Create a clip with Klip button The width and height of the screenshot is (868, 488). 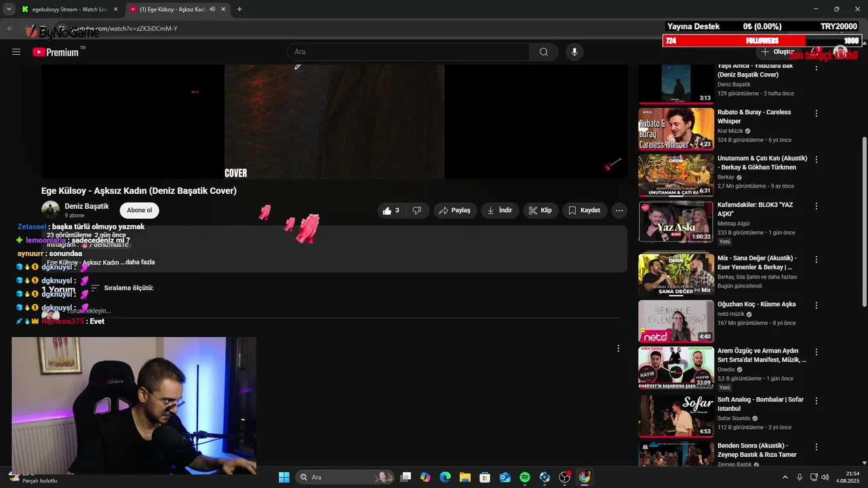coord(540,211)
